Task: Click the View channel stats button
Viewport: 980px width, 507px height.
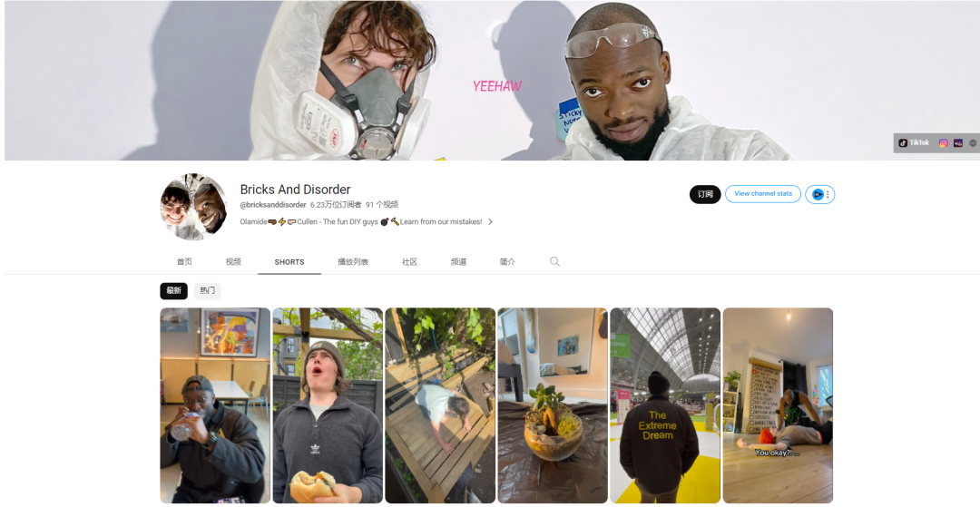Action: pyautogui.click(x=762, y=194)
